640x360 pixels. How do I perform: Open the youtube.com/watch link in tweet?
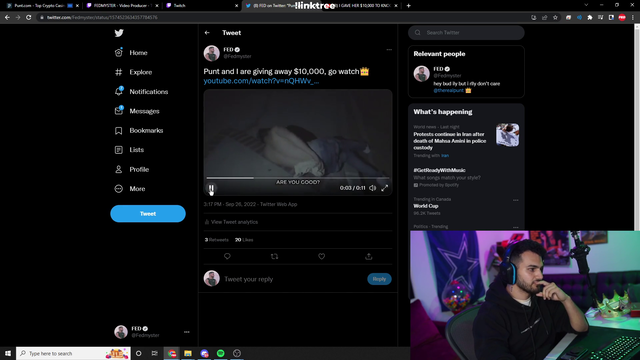[261, 81]
